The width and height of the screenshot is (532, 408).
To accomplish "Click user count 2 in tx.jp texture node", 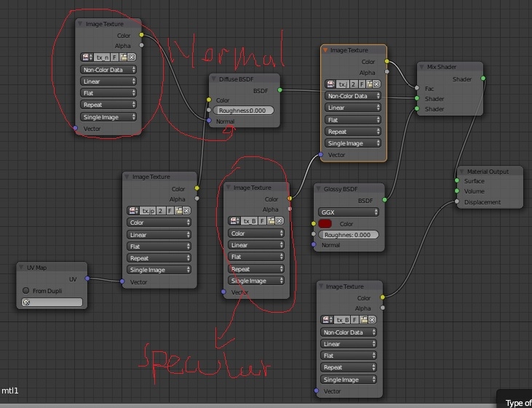I will [161, 211].
